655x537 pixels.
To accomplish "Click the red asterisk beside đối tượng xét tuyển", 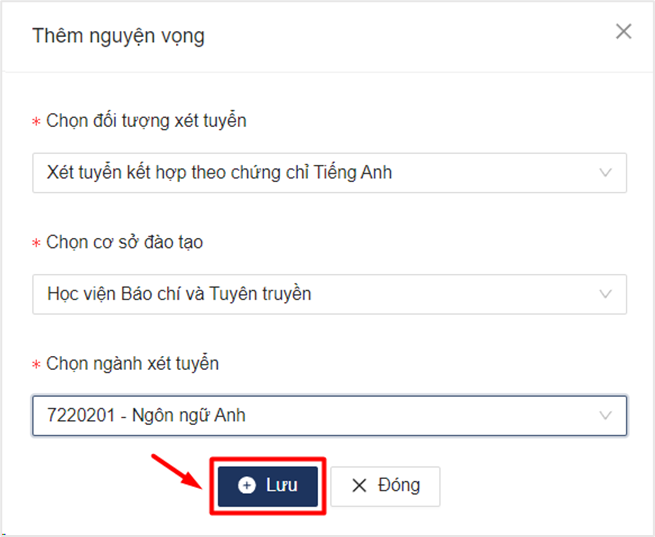I will (x=36, y=122).
